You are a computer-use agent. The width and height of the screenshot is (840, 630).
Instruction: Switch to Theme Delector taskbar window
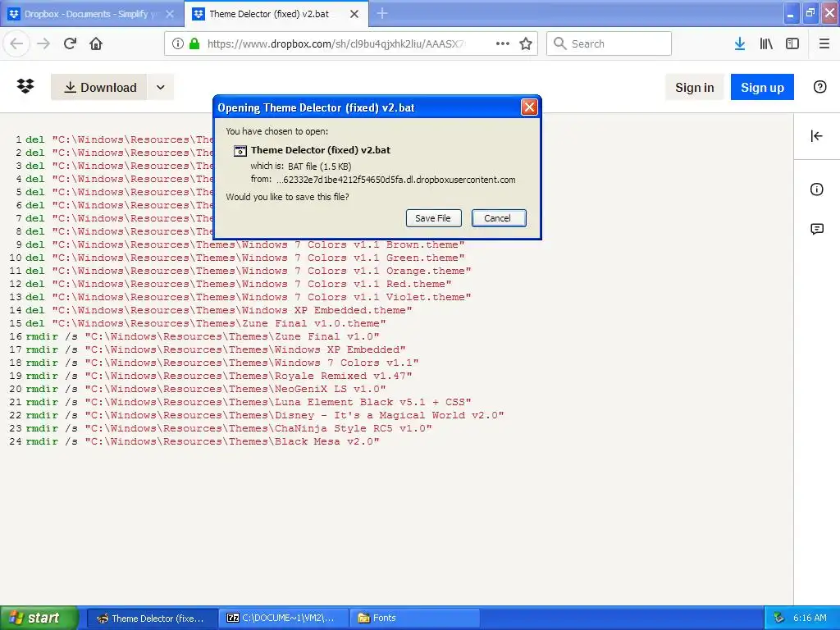pyautogui.click(x=152, y=619)
